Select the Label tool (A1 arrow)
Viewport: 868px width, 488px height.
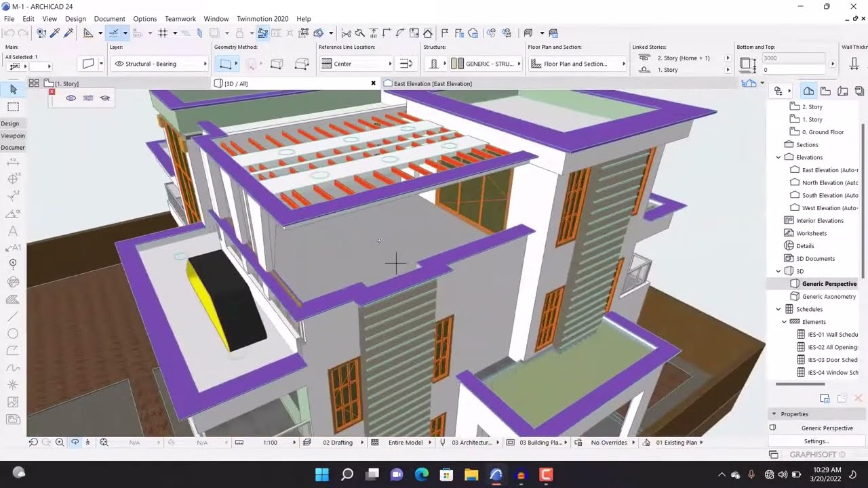point(13,248)
